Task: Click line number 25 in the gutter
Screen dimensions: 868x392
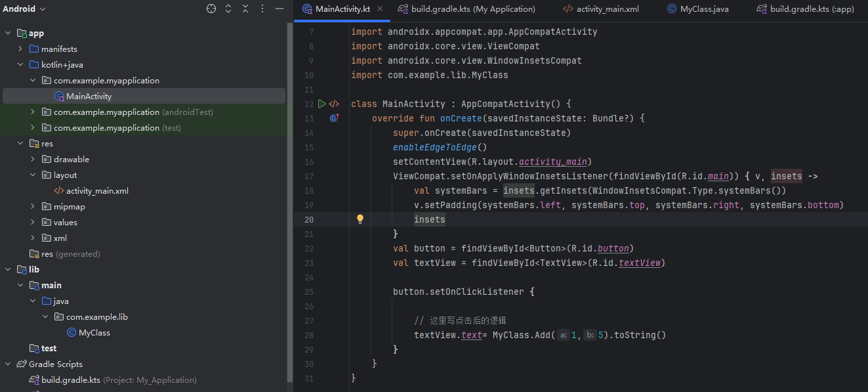Action: click(309, 292)
